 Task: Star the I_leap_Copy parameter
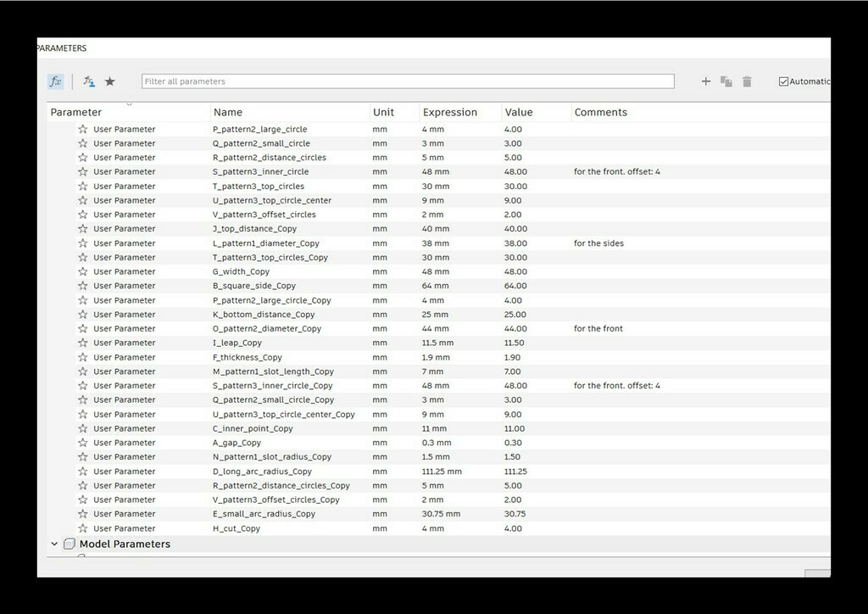coord(83,343)
